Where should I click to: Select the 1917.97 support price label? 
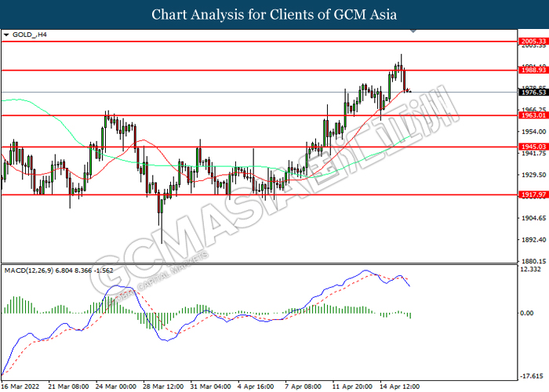(533, 194)
